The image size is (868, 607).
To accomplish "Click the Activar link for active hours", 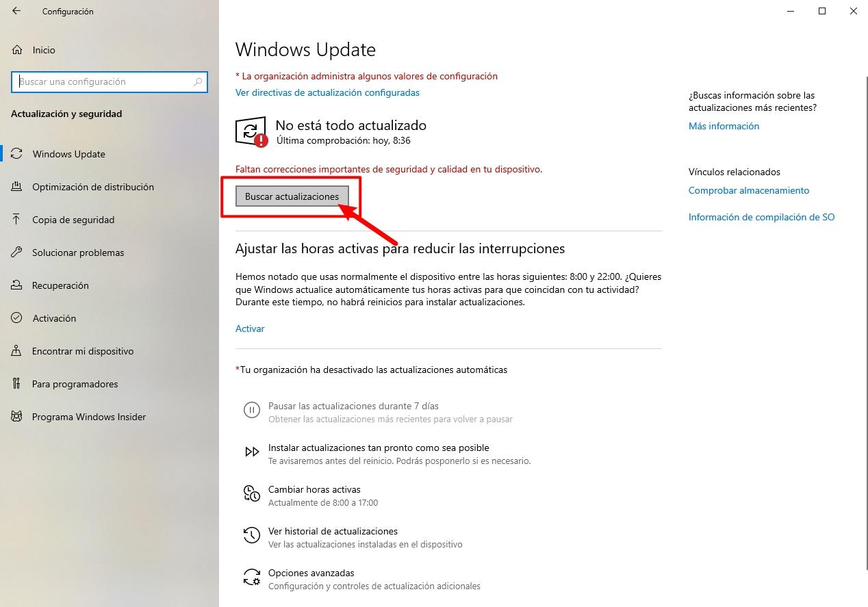I will pos(250,328).
